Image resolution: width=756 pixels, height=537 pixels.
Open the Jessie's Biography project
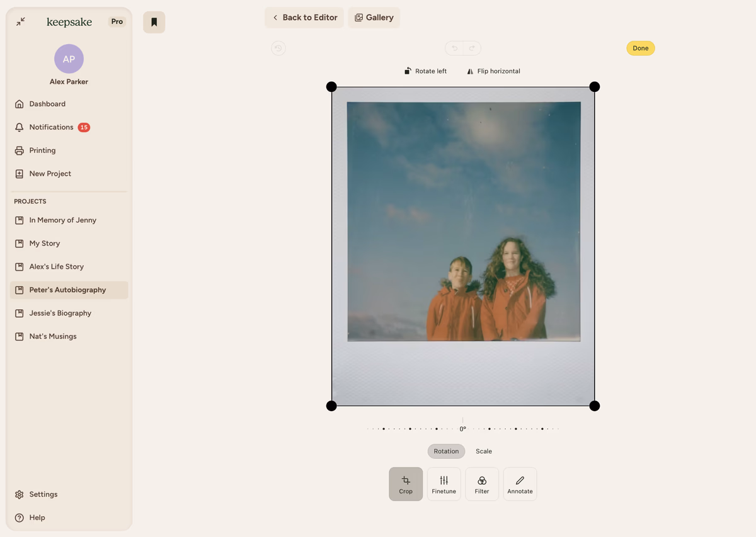[x=60, y=313]
